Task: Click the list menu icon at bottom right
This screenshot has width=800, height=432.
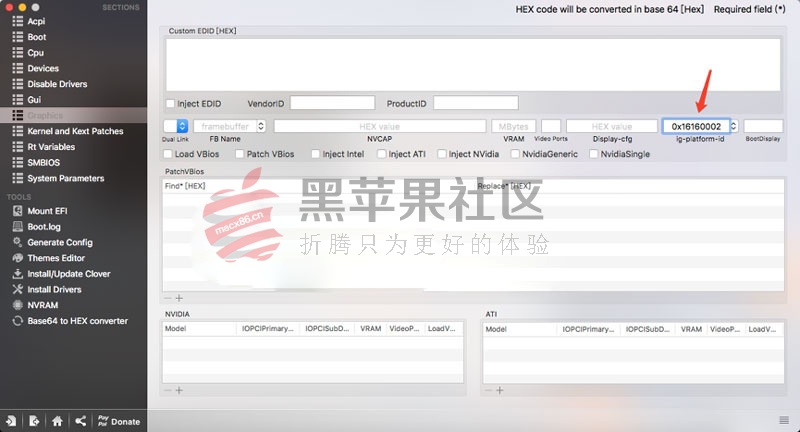Action: click(x=784, y=420)
